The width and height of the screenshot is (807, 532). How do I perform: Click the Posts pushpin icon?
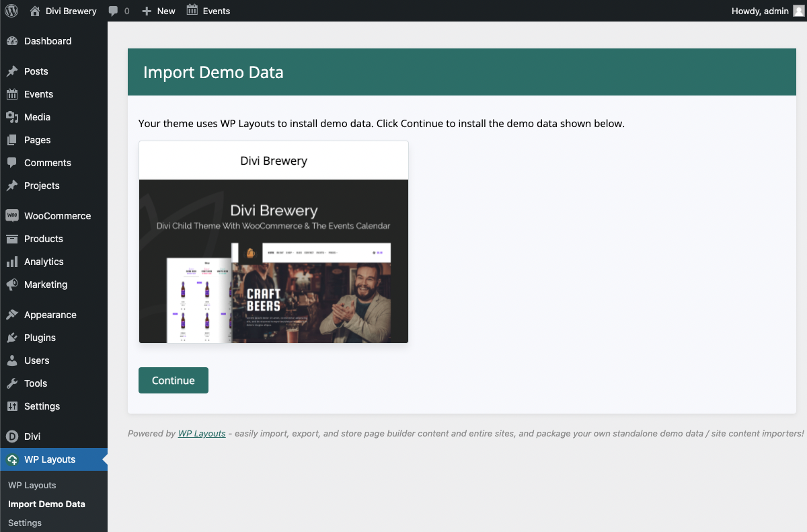pyautogui.click(x=12, y=71)
